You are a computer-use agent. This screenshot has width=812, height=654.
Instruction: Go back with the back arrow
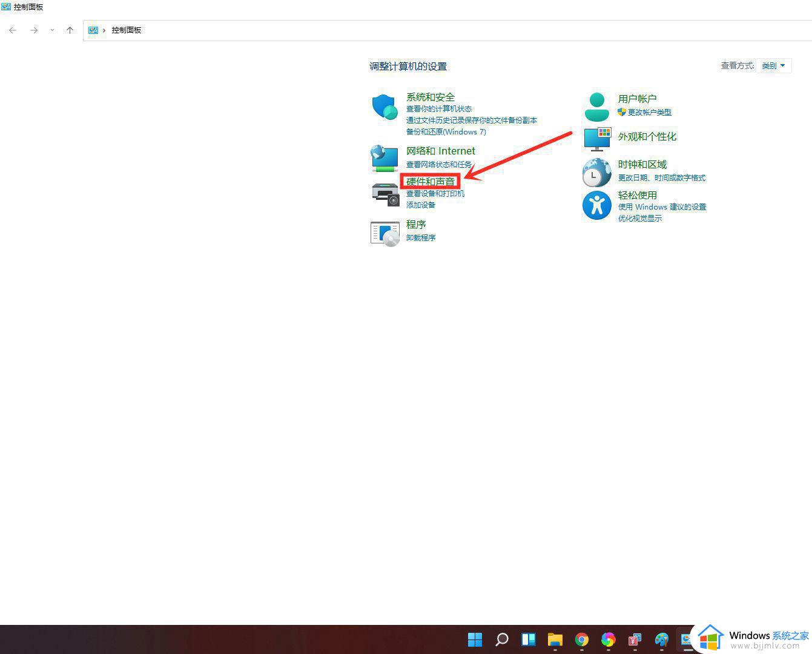(13, 30)
